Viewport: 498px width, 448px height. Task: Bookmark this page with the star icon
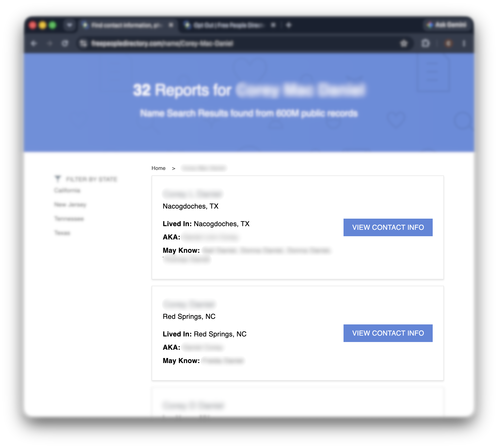tap(404, 44)
